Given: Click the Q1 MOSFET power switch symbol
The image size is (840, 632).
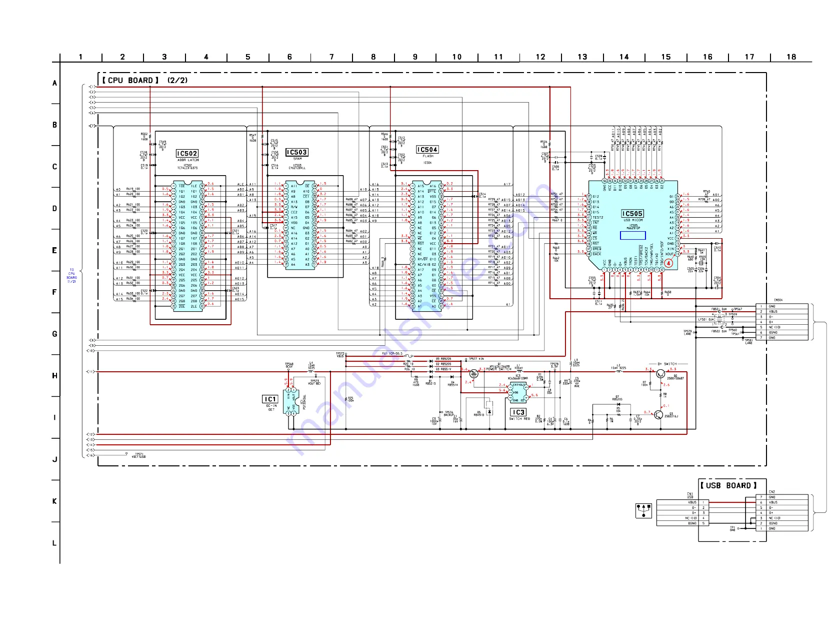Looking at the screenshot, I should click(473, 373).
